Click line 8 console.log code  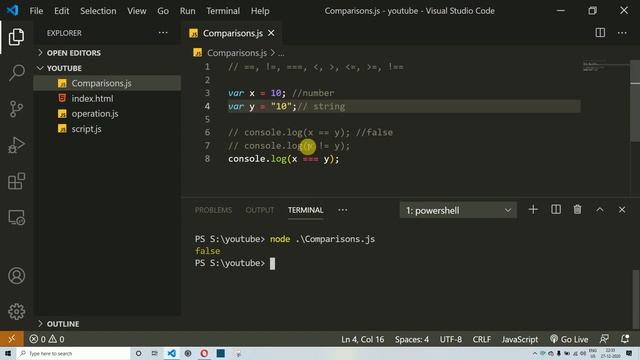tap(284, 159)
